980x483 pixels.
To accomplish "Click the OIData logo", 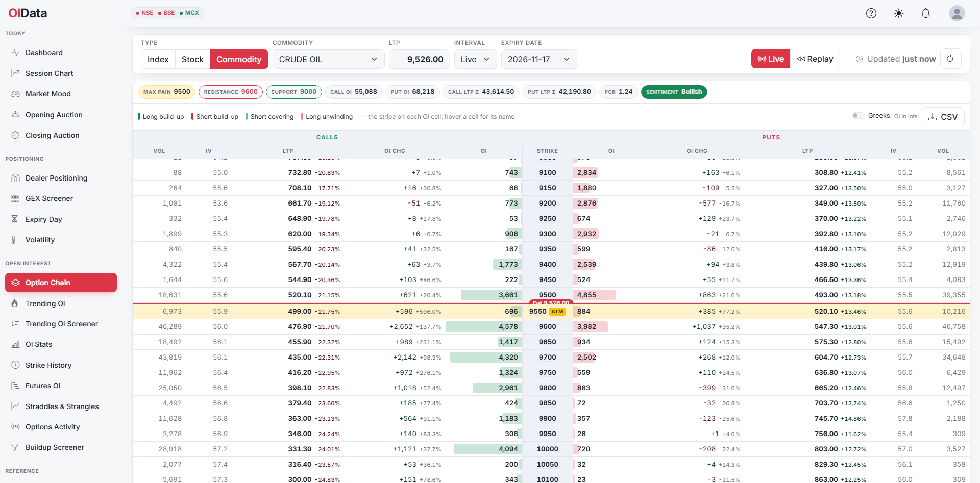I will click(28, 13).
